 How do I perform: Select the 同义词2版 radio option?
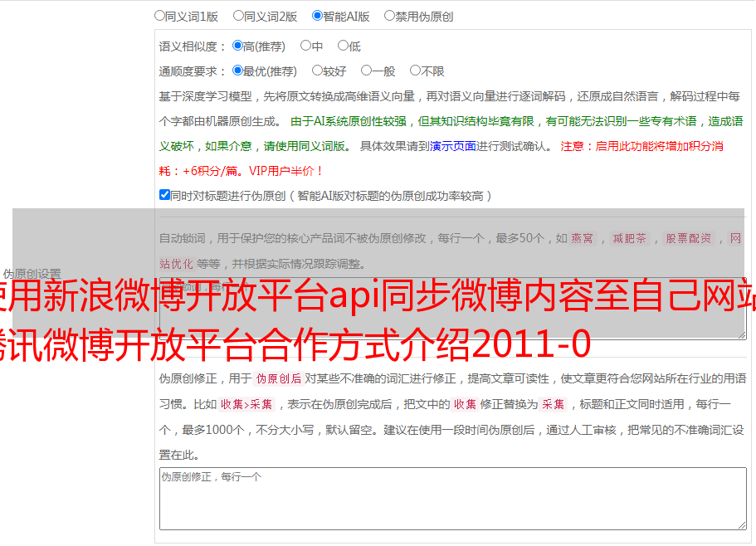click(x=238, y=16)
